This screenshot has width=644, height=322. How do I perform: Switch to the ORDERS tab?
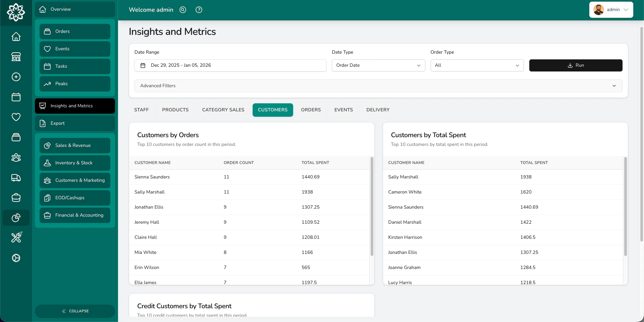click(x=311, y=110)
